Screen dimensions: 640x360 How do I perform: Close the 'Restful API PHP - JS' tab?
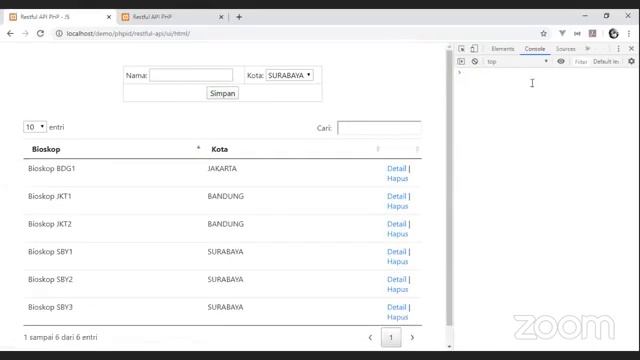click(x=109, y=17)
